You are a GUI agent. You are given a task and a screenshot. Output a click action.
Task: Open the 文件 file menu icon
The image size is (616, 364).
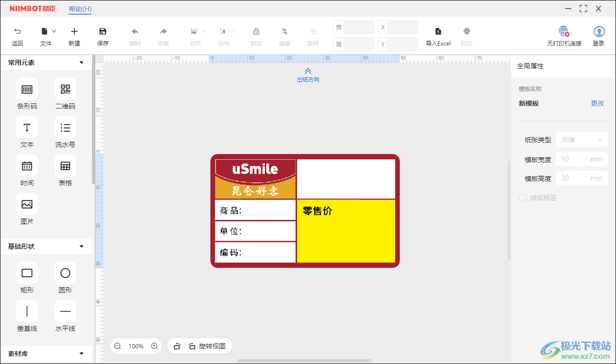coord(45,31)
